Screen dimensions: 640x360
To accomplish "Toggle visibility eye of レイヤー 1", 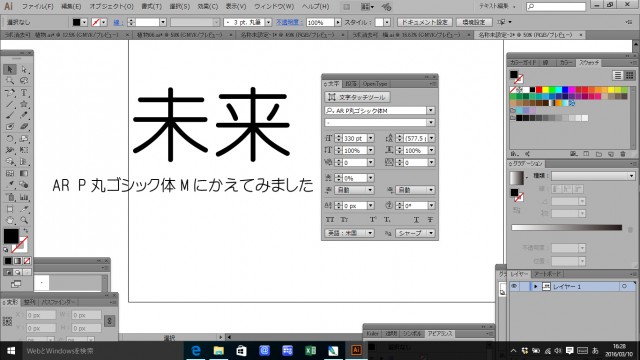I will [x=514, y=287].
